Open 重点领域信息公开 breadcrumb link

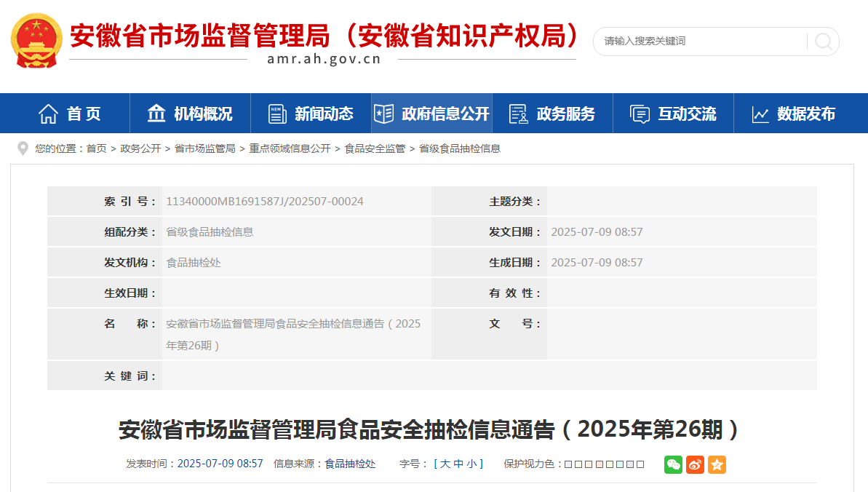(290, 148)
